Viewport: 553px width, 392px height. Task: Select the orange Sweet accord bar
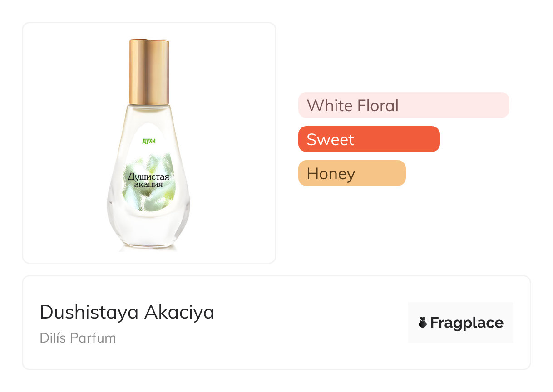click(x=369, y=139)
